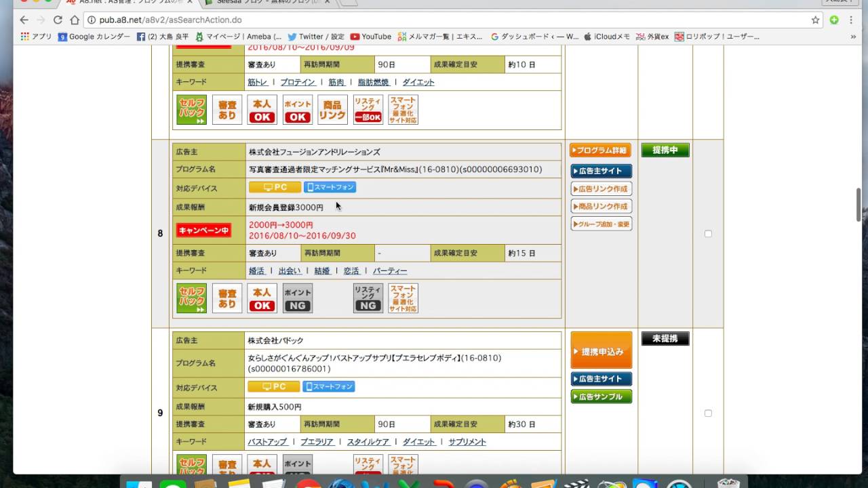Open the YouTube bookmark
The image size is (868, 488).
click(x=371, y=37)
